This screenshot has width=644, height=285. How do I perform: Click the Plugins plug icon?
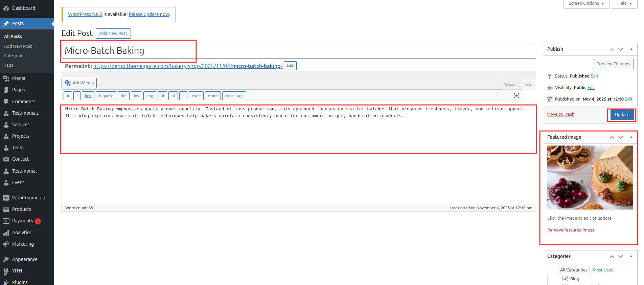(6, 282)
